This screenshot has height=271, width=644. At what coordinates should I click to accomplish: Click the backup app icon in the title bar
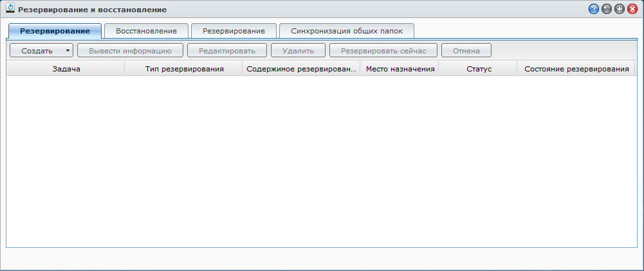[x=10, y=9]
